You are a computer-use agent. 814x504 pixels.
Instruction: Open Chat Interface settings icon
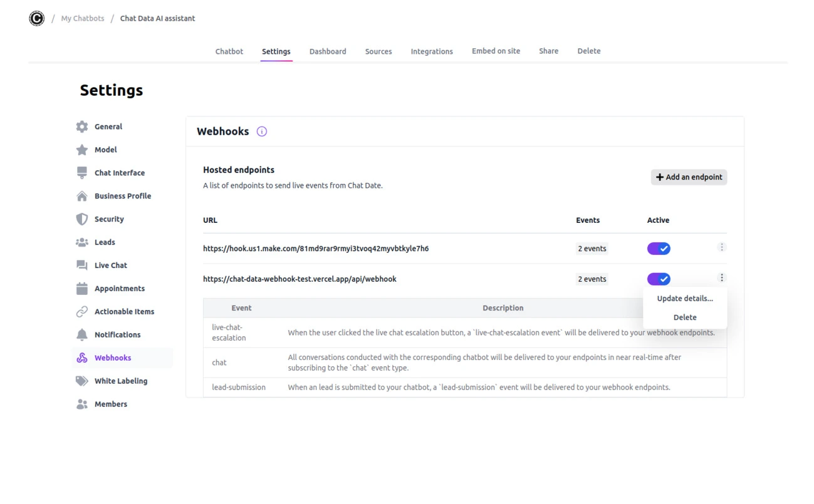[81, 172]
